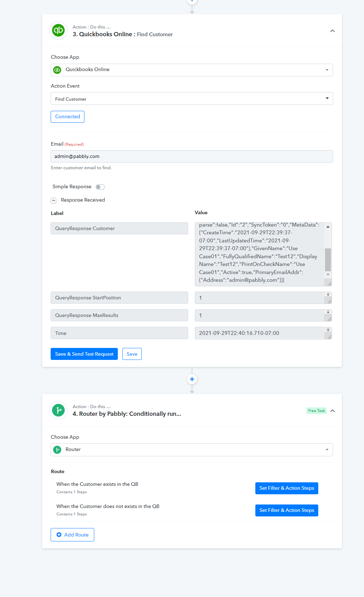Screen dimensions: 364x597
Task: Click the Router step header icon
Action: 58,410
